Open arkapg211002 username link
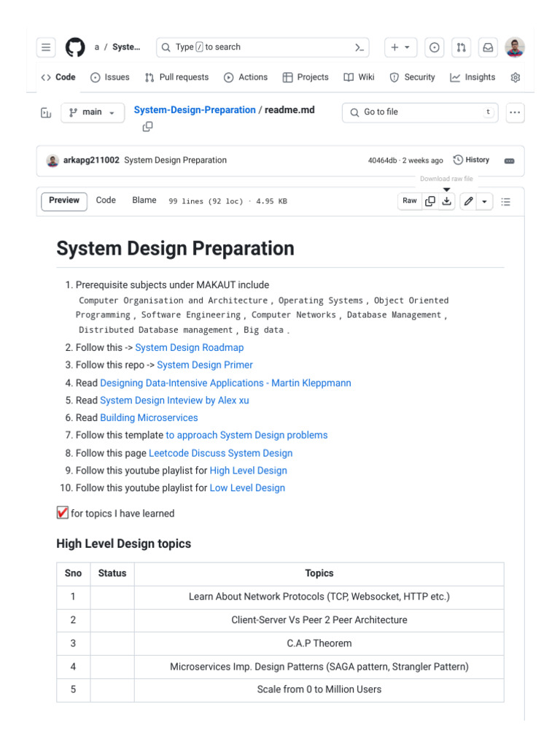This screenshot has width=560, height=747. click(91, 160)
